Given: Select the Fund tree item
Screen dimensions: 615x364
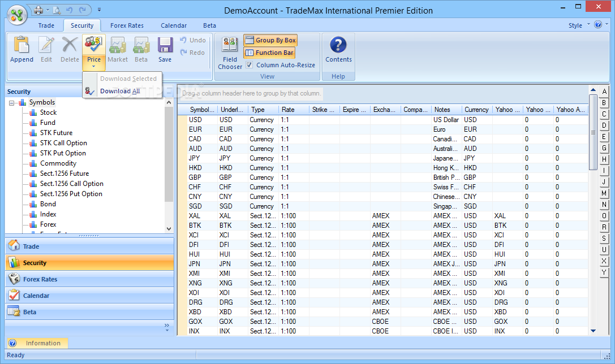Looking at the screenshot, I should pos(48,123).
